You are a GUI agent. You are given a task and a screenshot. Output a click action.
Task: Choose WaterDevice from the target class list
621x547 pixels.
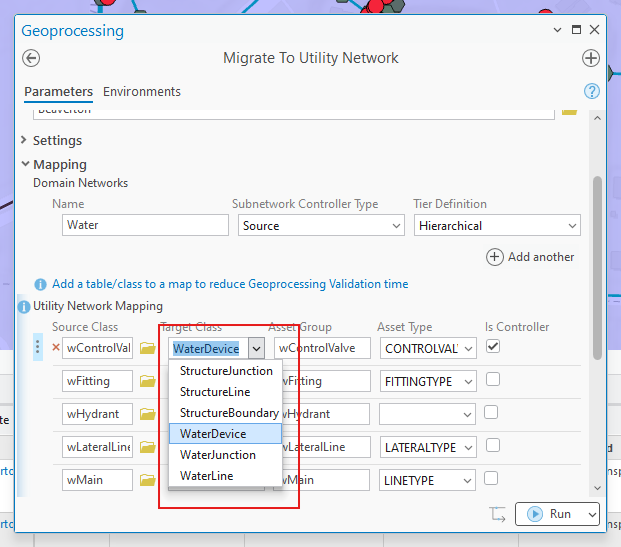[225, 434]
